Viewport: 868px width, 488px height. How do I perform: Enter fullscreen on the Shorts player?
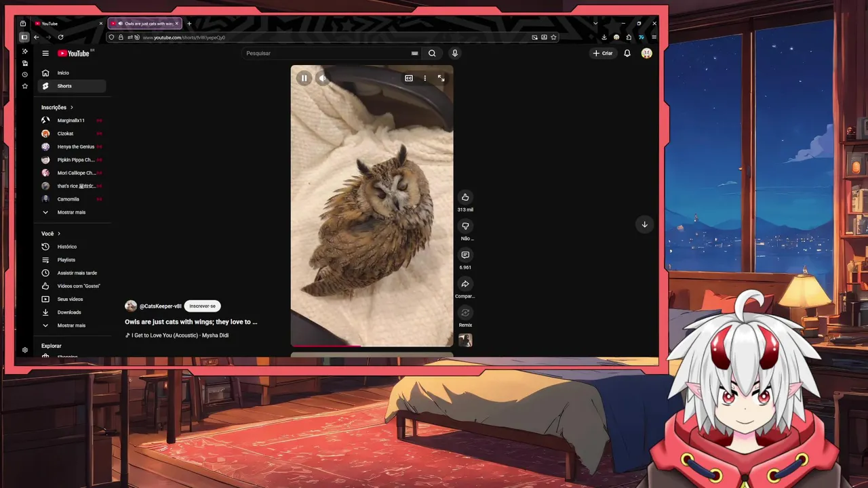441,78
